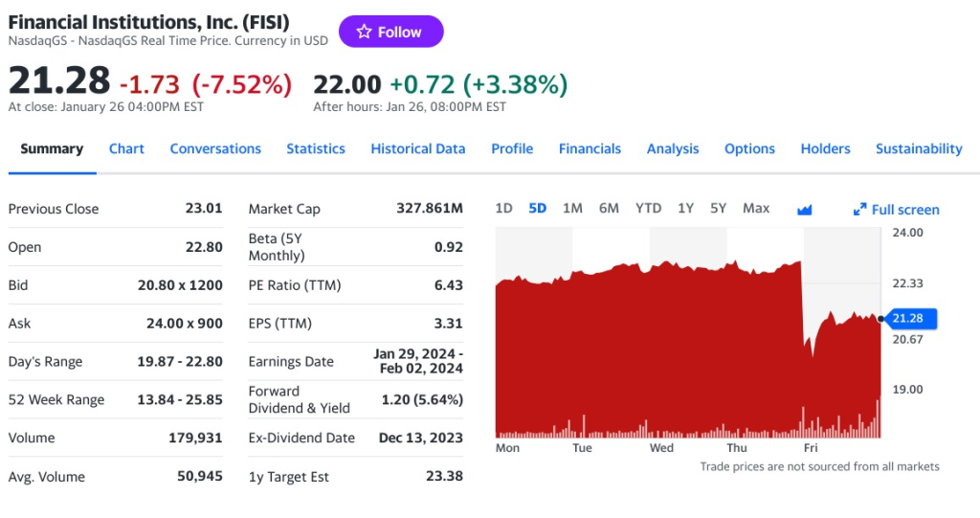Image resolution: width=980 pixels, height=518 pixels.
Task: Open the Profile tab
Action: (x=512, y=149)
